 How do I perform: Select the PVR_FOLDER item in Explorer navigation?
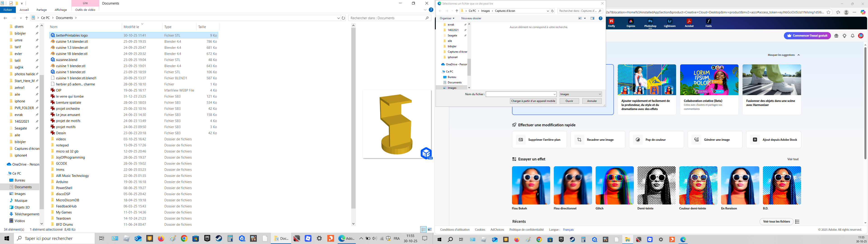point(24,108)
